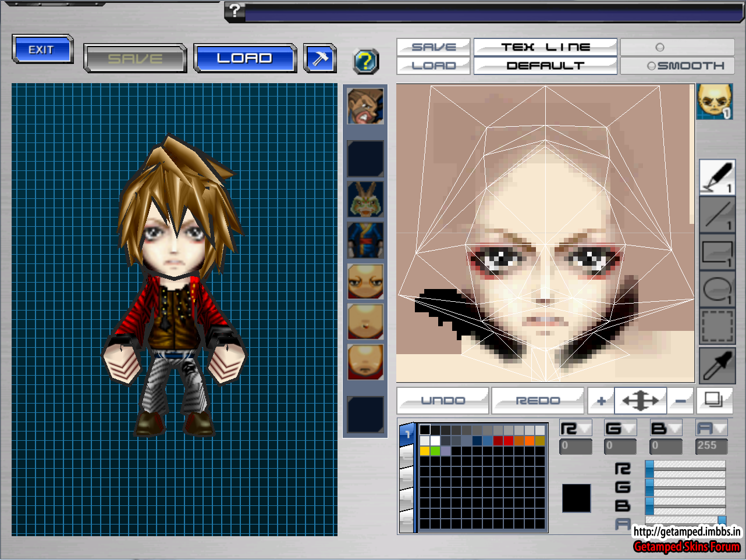Click the B value input field
Image resolution: width=746 pixels, height=560 pixels.
click(666, 446)
